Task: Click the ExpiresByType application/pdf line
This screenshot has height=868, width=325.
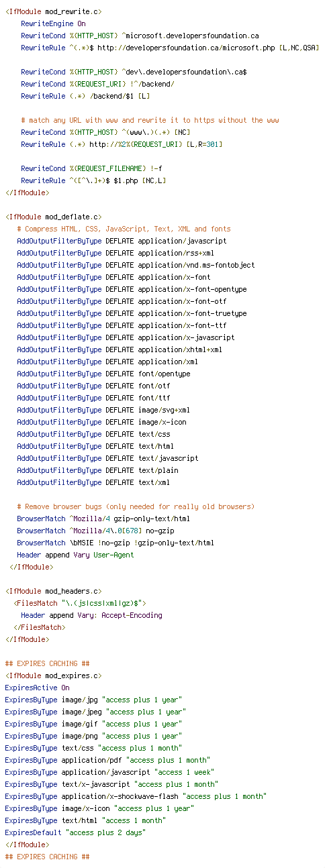Action: point(107,760)
